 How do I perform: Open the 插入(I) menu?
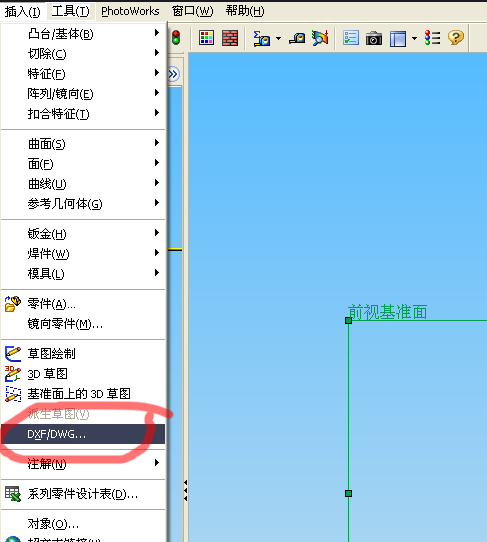(x=22, y=11)
